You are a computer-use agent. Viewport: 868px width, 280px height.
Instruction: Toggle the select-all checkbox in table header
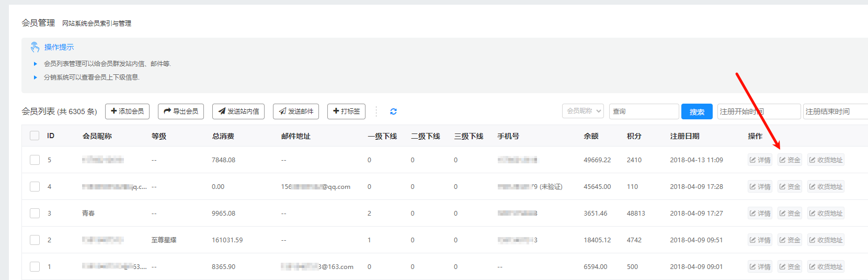pyautogui.click(x=35, y=136)
